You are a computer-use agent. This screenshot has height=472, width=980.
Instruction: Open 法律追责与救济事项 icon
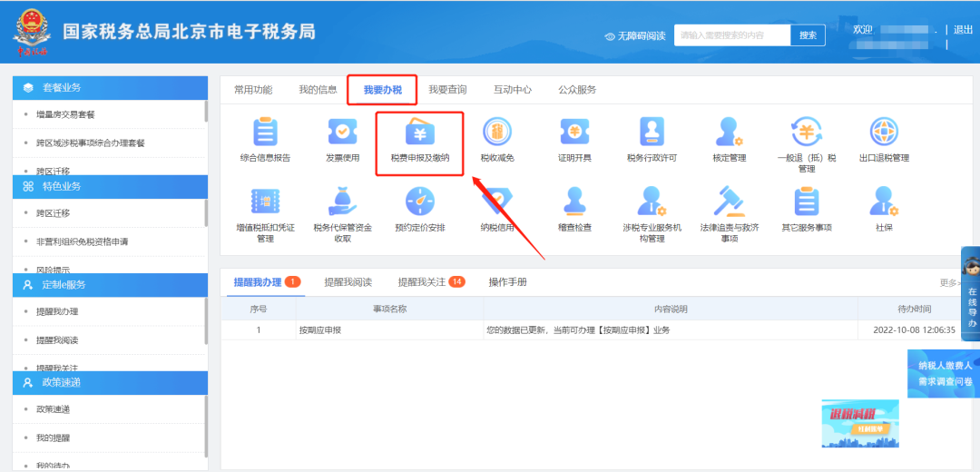coord(730,202)
